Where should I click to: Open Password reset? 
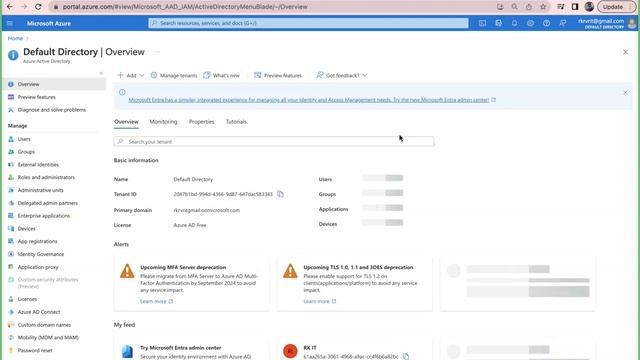(35, 350)
